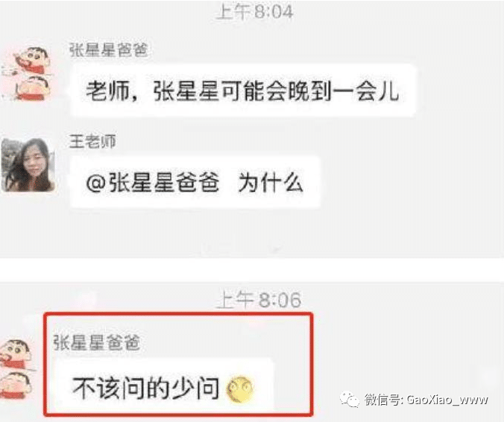This screenshot has height=422, width=504.
Task: Tap the 微信号: GaoXiao_www watermark text
Action: (426, 400)
